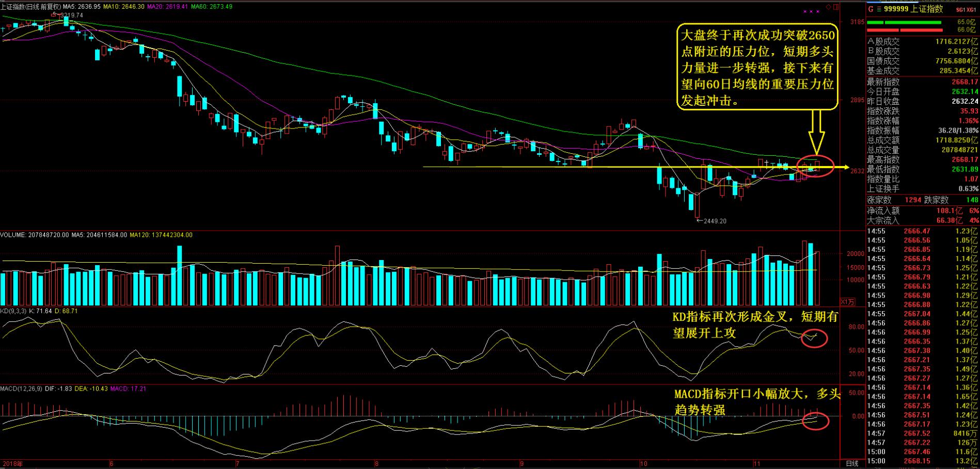Click the column layout icon beside the diamond
The width and height of the screenshot is (980, 469).
click(837, 7)
